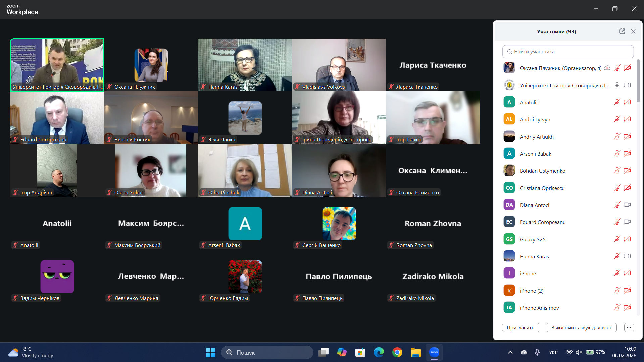Expand hidden system tray icons chevron
The width and height of the screenshot is (644, 362).
tap(510, 352)
